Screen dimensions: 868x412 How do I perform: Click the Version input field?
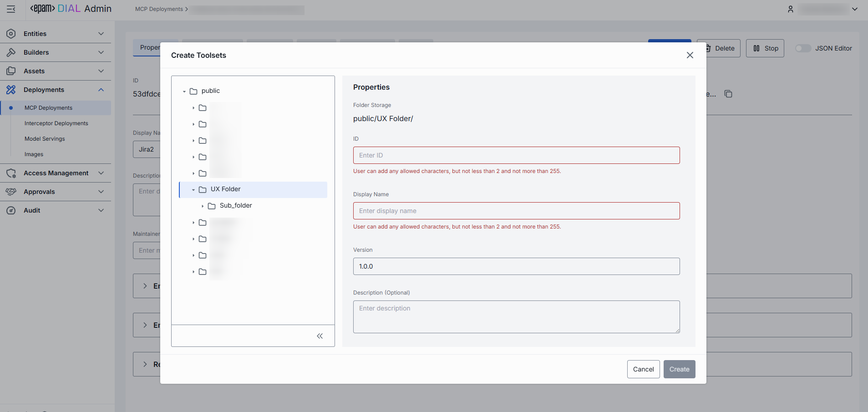point(516,266)
